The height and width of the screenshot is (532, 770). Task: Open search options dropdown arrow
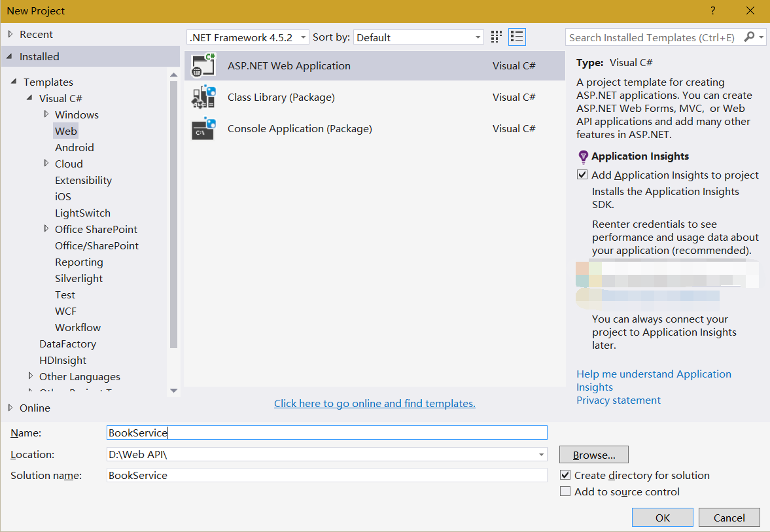coord(761,37)
